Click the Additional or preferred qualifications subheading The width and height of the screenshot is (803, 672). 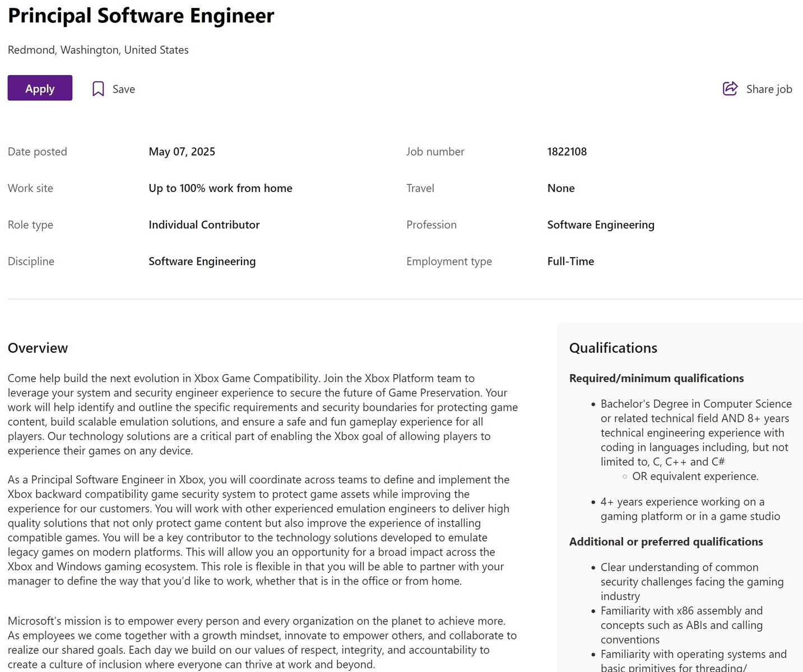(666, 542)
